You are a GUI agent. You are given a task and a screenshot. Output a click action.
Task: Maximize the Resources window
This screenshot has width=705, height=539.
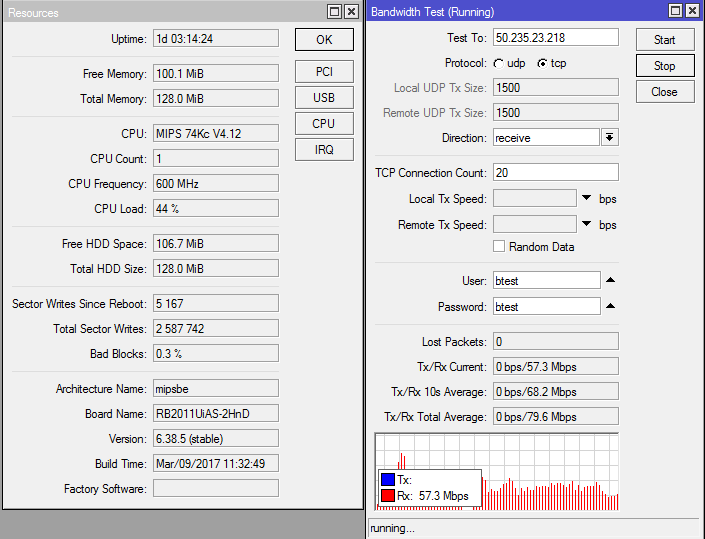point(335,12)
